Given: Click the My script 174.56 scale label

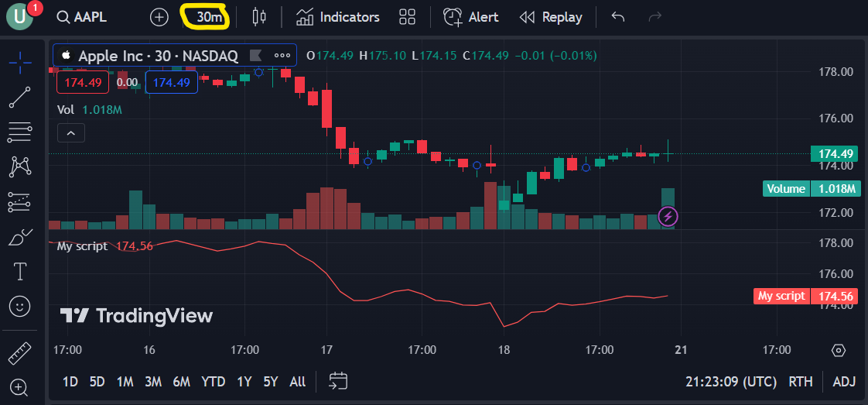Looking at the screenshot, I should click(x=807, y=296).
